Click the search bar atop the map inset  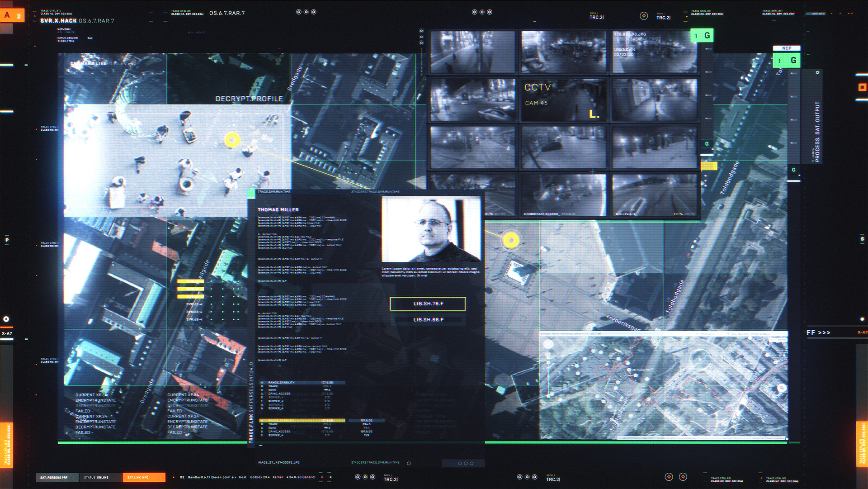coord(664,334)
